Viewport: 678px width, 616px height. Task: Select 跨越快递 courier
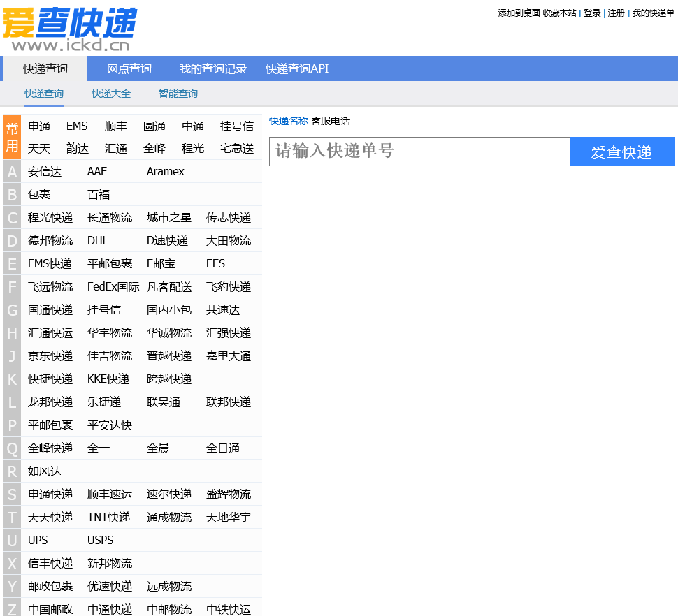(169, 379)
